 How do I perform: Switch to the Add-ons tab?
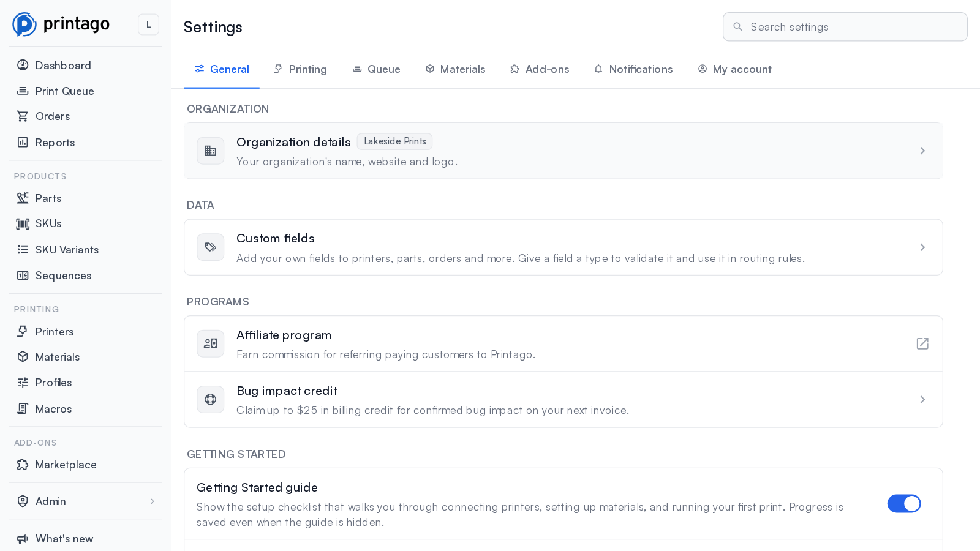(540, 69)
